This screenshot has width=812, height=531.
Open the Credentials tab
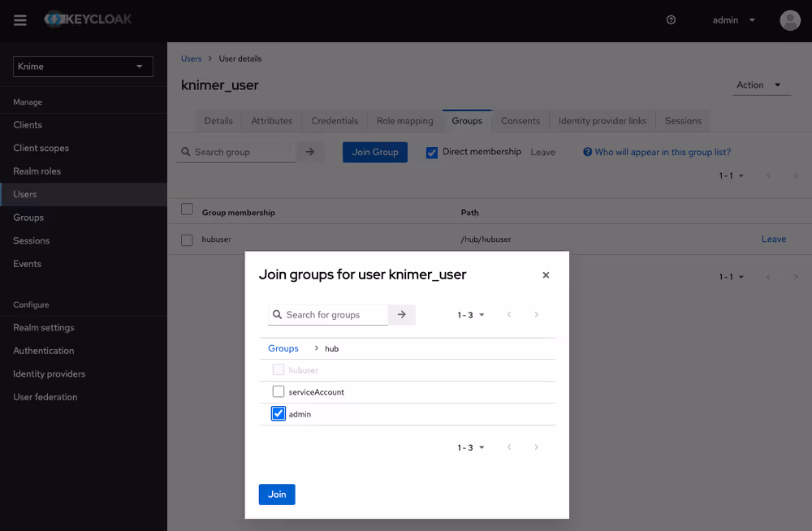click(334, 120)
